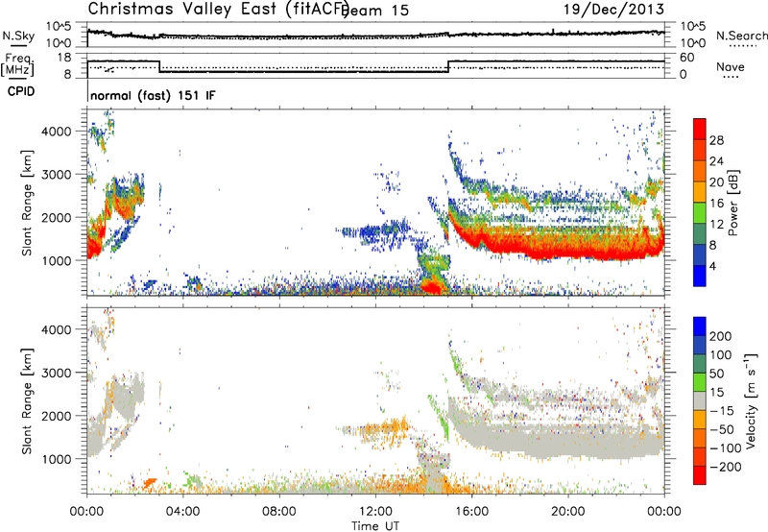Click the 'Freq. [MHz]' axis label
768x532 pixels.
[x=18, y=64]
